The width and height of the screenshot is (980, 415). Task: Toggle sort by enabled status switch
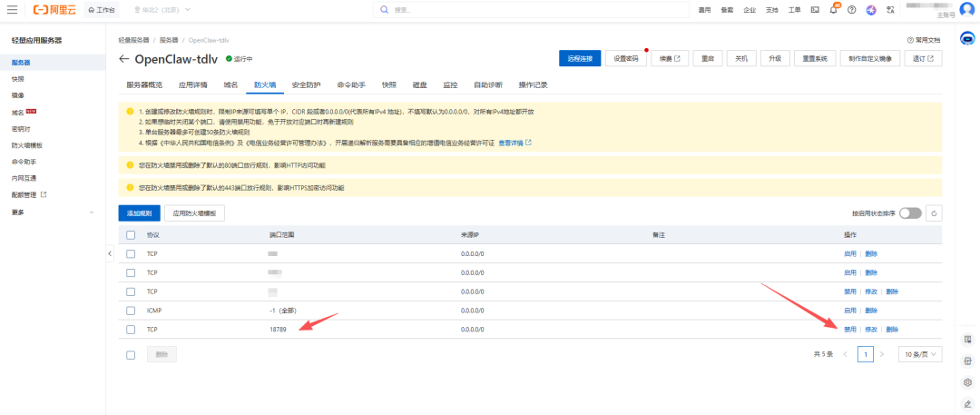(910, 212)
